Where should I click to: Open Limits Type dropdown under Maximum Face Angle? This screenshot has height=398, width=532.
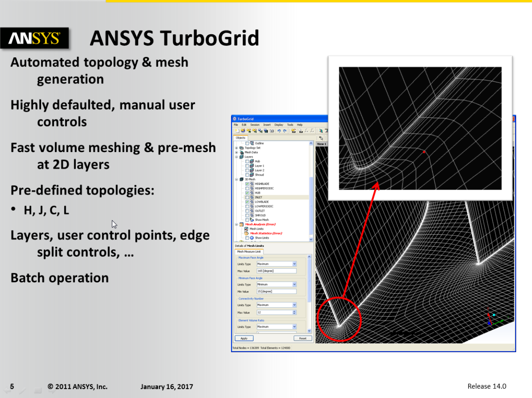click(277, 264)
